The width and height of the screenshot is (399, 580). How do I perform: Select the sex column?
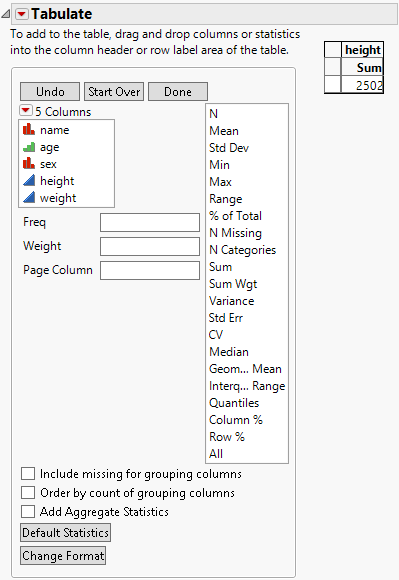[48, 164]
